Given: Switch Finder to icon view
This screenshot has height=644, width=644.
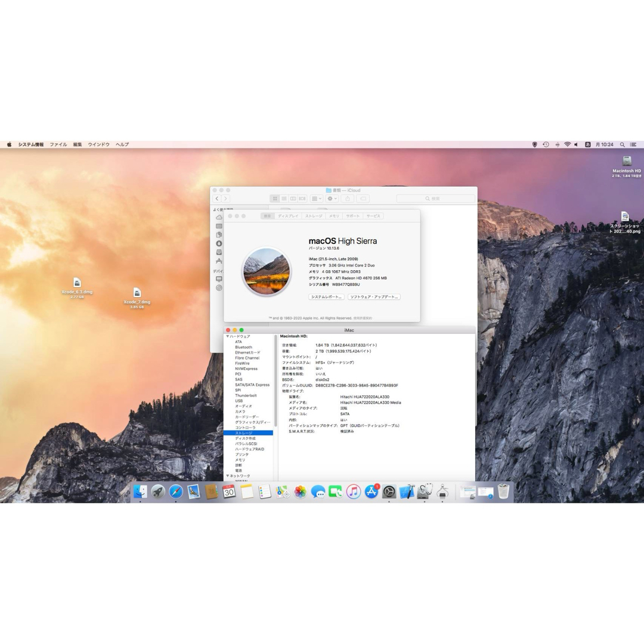Looking at the screenshot, I should click(x=275, y=199).
